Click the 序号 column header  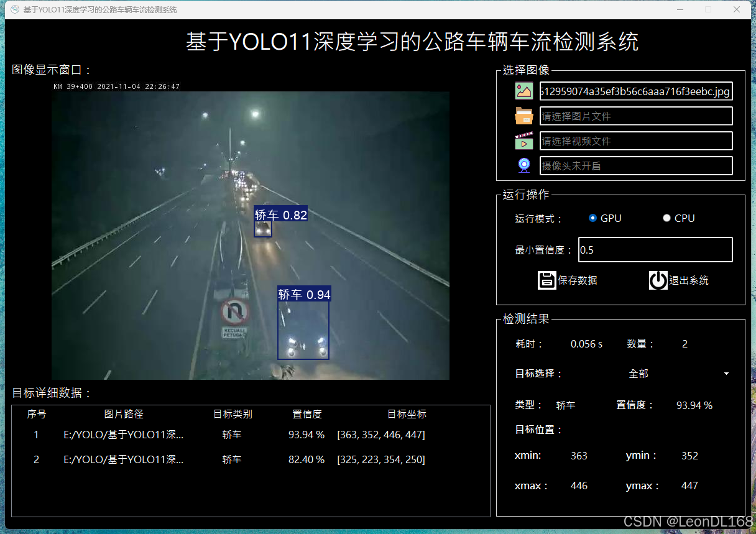pos(37,414)
